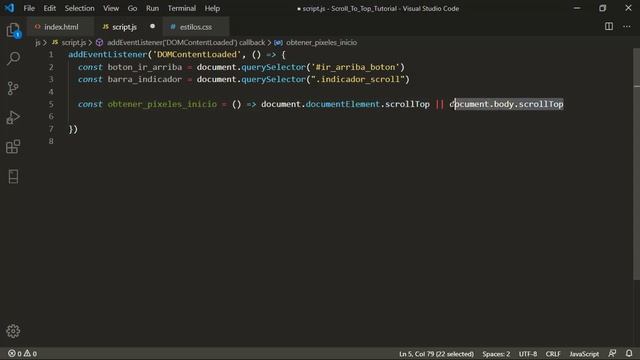Screen dimensions: 640x360
Task: Click barra_indicador variable on line 3
Action: click(144, 79)
